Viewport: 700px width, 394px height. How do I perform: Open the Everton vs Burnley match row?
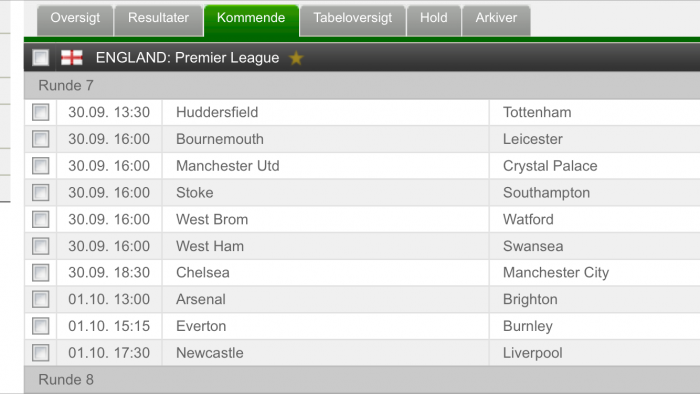(362, 326)
